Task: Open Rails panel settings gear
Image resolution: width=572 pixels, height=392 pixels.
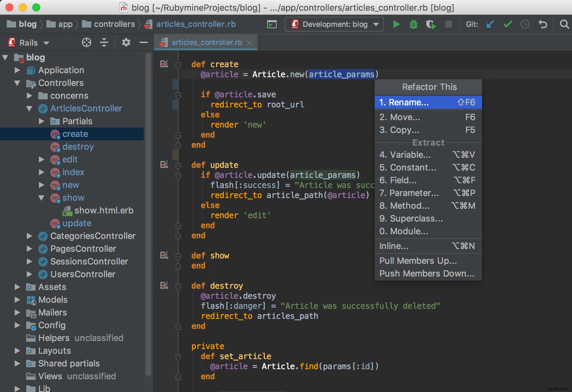Action: (126, 42)
